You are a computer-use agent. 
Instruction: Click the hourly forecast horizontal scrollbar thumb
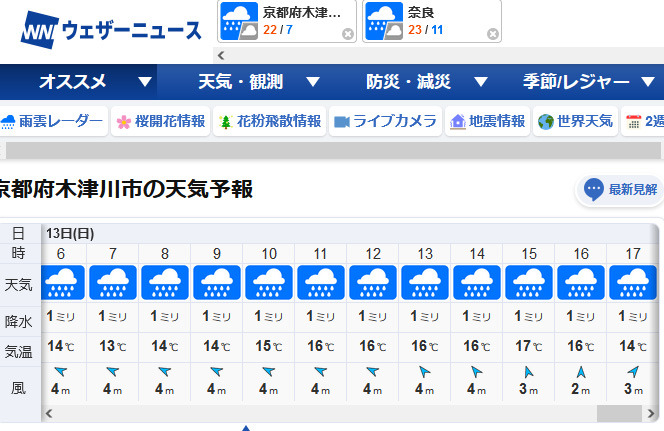[x=619, y=413]
